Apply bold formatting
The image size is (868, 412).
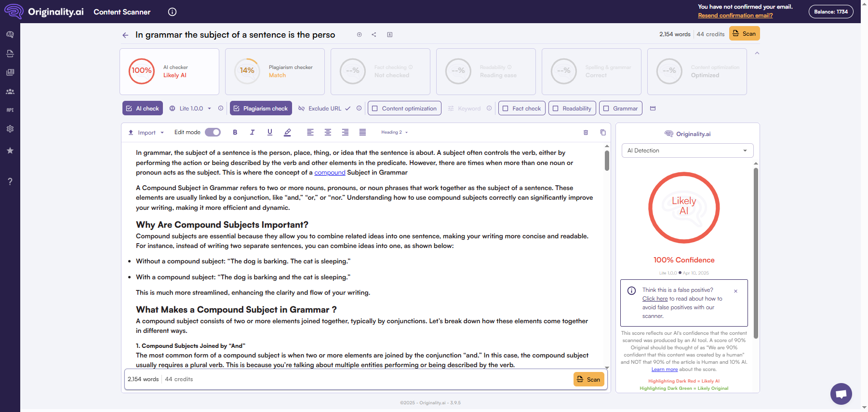click(x=235, y=132)
